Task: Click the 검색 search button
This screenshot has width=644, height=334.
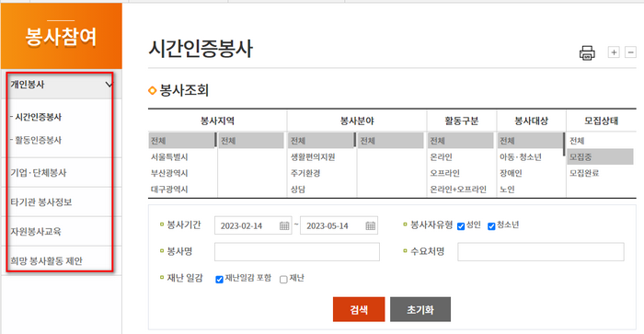Action: (359, 309)
